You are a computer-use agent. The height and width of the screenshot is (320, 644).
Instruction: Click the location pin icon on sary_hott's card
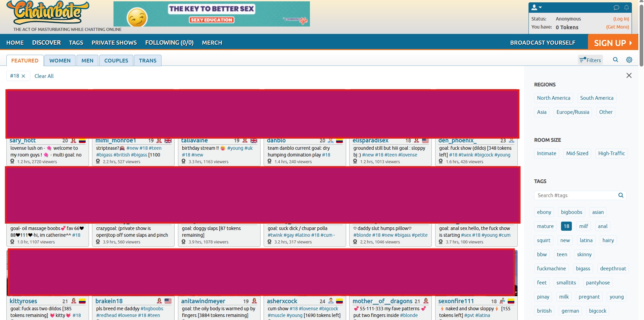pos(12,161)
